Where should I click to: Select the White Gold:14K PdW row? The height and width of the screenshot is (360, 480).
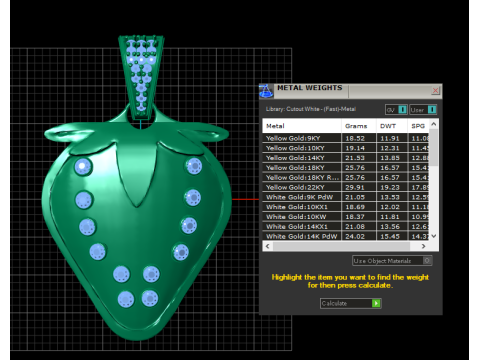click(346, 236)
